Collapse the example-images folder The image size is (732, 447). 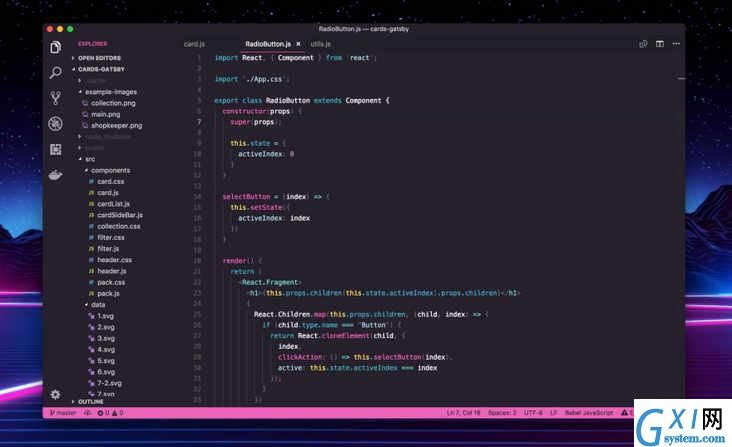111,92
